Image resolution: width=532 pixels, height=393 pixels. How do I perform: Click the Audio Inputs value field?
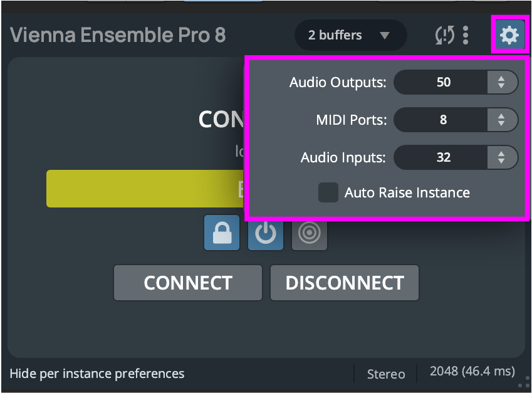tap(442, 157)
